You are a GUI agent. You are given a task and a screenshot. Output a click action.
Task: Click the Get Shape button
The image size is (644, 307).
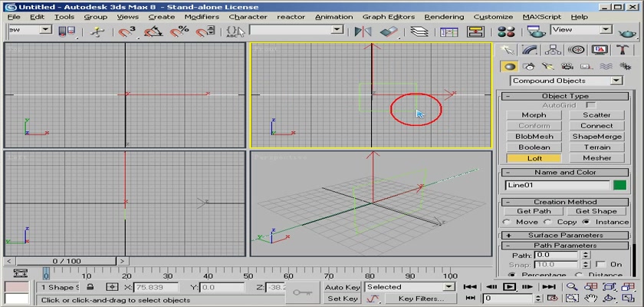click(x=596, y=211)
